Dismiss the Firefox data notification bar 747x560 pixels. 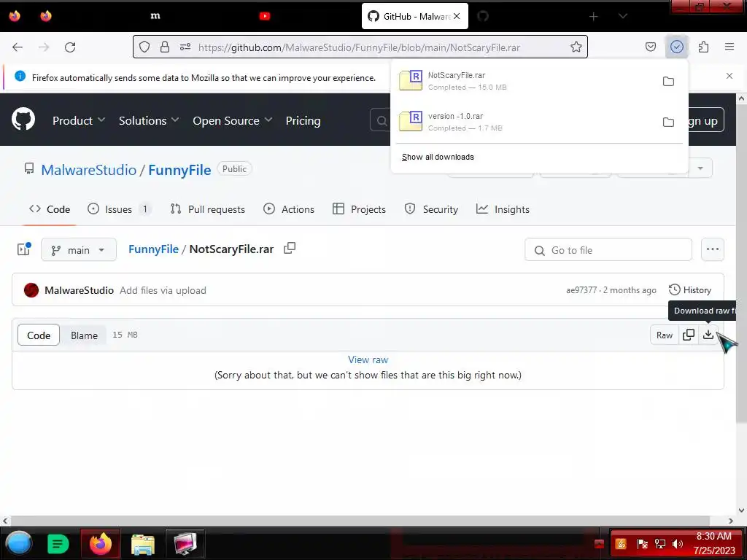coord(729,76)
